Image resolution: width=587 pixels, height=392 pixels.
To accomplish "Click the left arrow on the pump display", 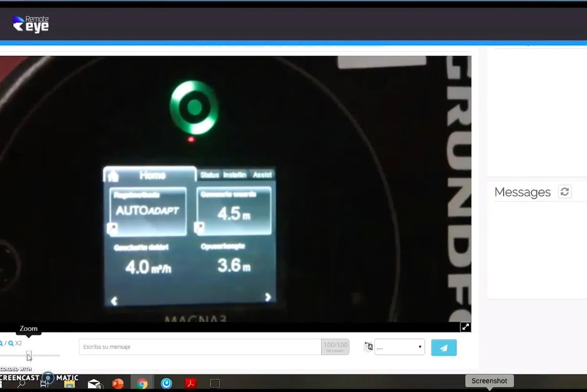I will 114,301.
